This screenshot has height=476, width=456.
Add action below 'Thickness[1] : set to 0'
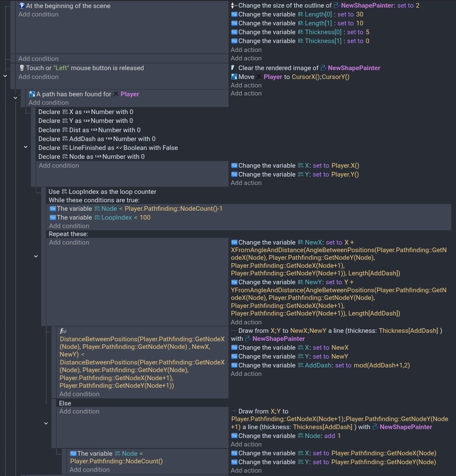[x=246, y=50]
